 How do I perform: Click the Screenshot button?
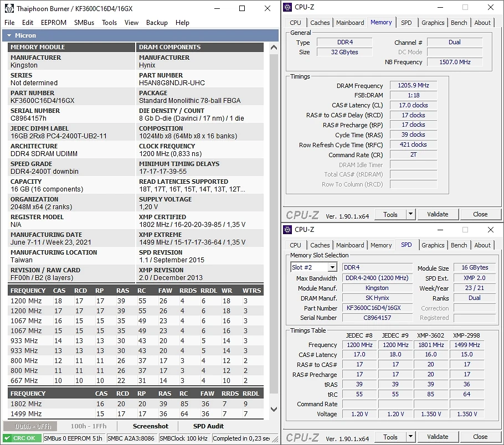click(150, 426)
